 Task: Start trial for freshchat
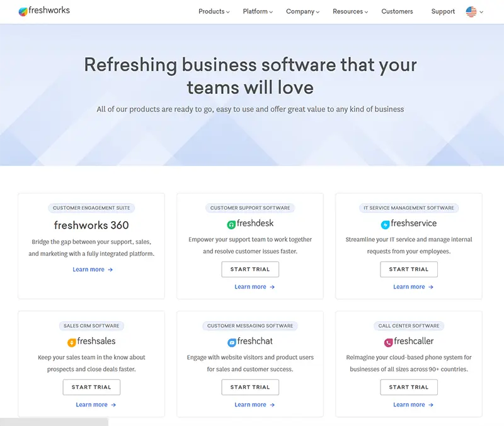(x=250, y=388)
